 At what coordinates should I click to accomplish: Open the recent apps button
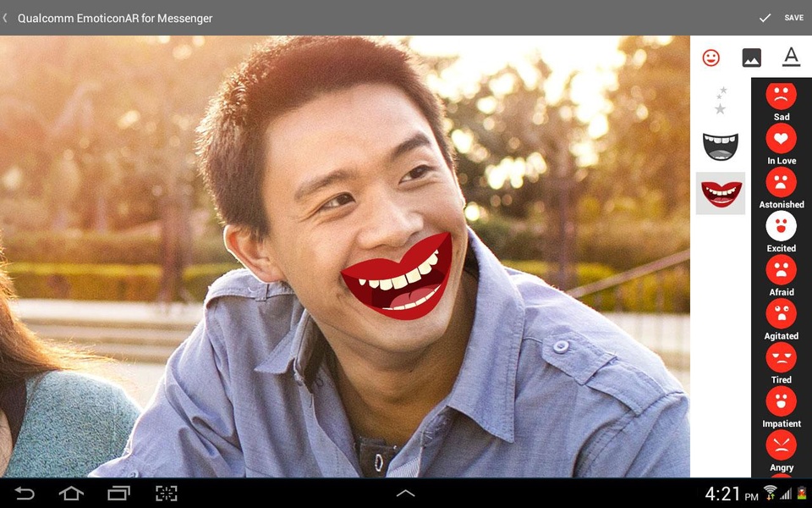coord(118,493)
